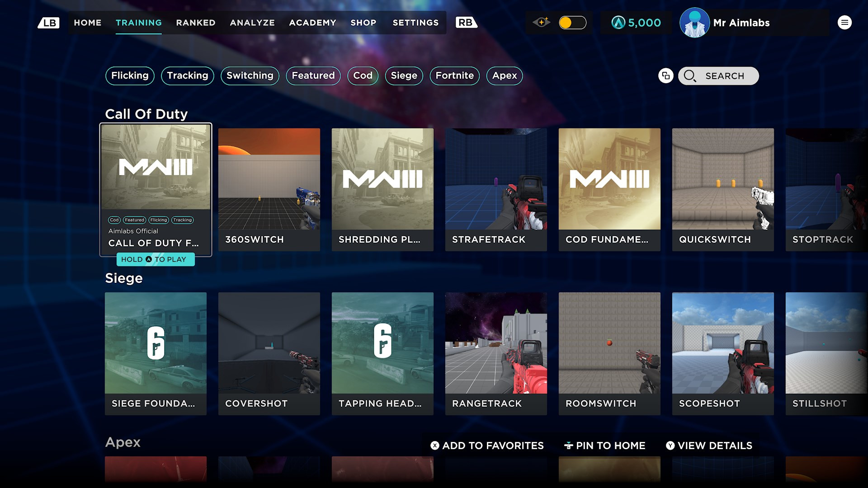Screen dimensions: 868x488
Task: Switch to the Ranked tab
Action: 195,23
